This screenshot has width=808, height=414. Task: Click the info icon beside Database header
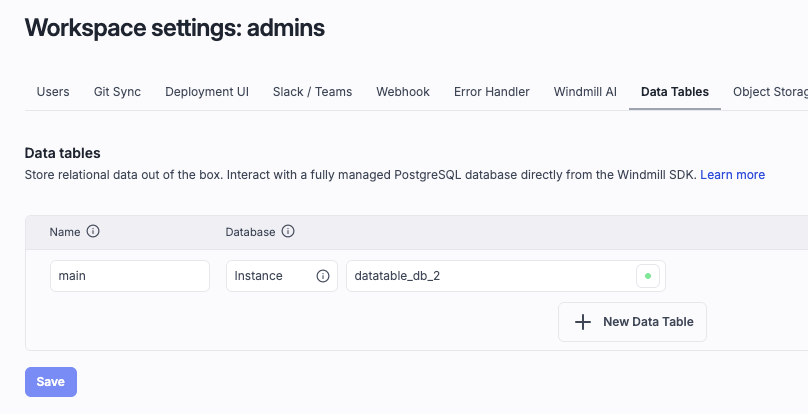click(x=288, y=231)
